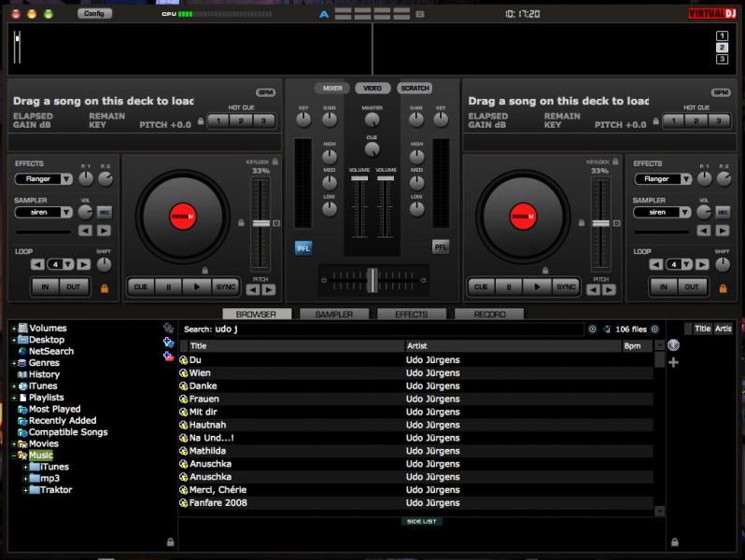Viewport: 745px width, 560px height.
Task: Open the EFFECTS tab
Action: (412, 314)
